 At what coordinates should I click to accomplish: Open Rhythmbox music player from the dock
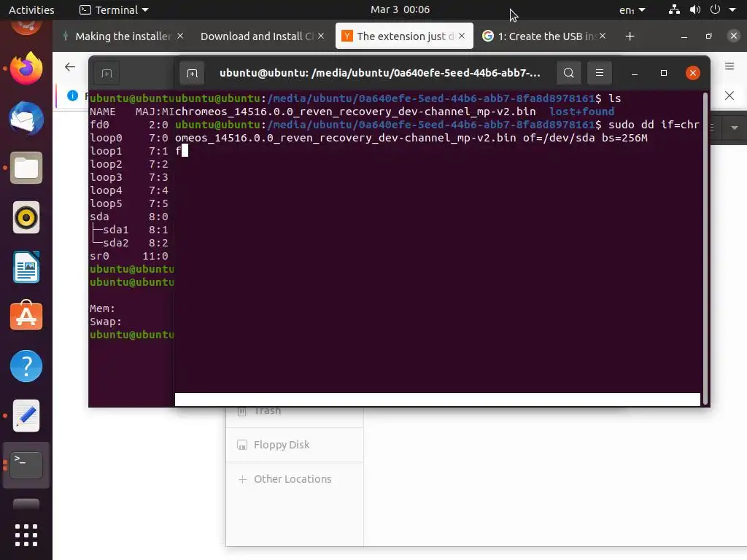26,217
